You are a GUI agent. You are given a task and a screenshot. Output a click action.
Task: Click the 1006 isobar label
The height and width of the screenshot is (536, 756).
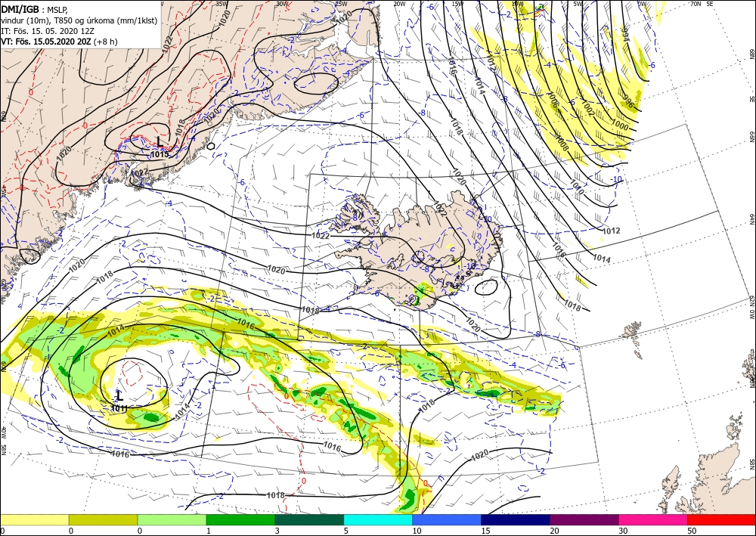coord(553,99)
